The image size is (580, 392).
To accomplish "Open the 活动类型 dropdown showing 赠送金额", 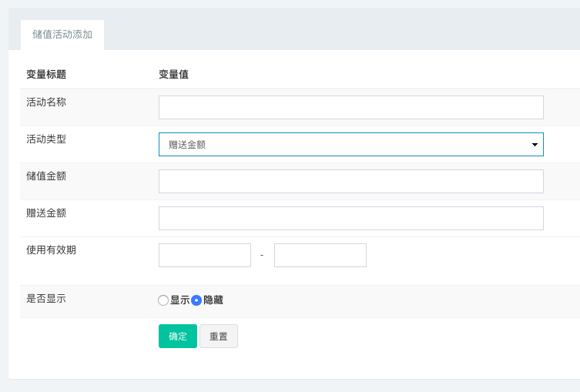I will pos(351,144).
